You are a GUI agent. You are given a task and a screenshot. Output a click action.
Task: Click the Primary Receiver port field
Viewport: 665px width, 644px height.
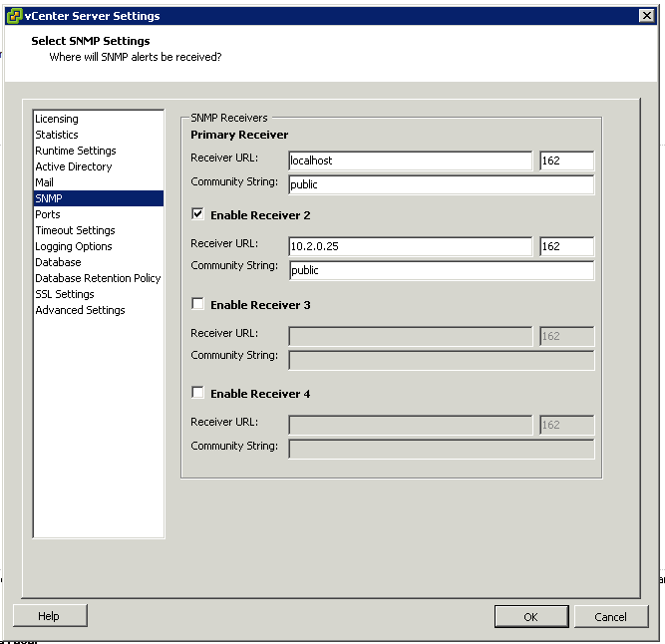point(566,161)
